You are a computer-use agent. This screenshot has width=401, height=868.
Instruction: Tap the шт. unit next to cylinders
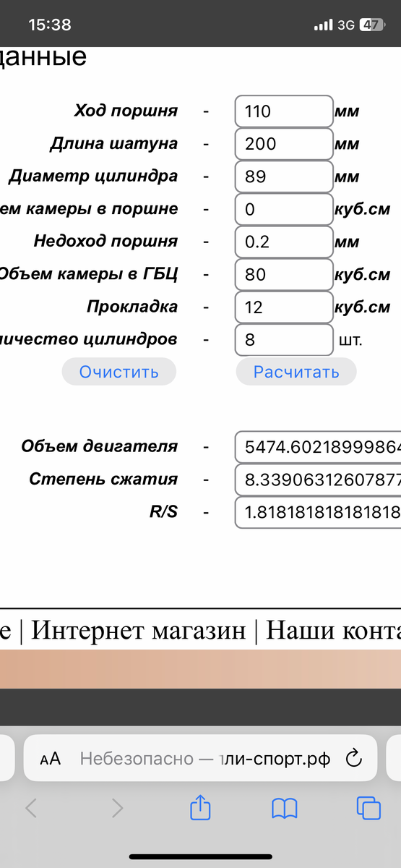coord(350,340)
